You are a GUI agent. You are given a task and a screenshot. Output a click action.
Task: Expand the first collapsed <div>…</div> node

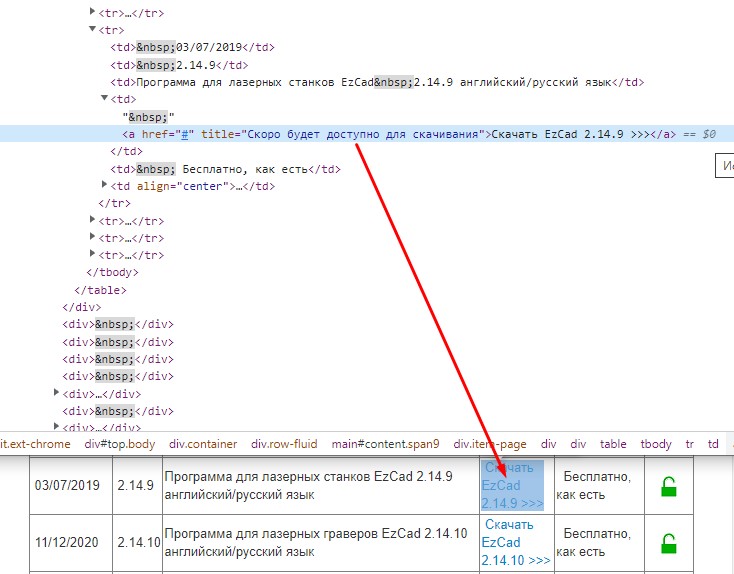point(57,393)
